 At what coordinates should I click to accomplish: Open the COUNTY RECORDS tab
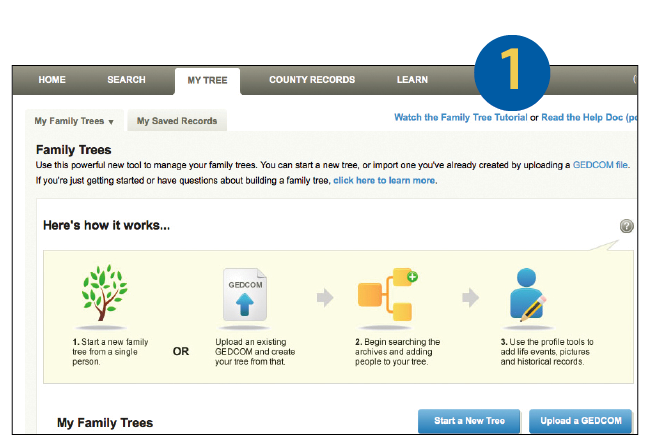point(312,80)
